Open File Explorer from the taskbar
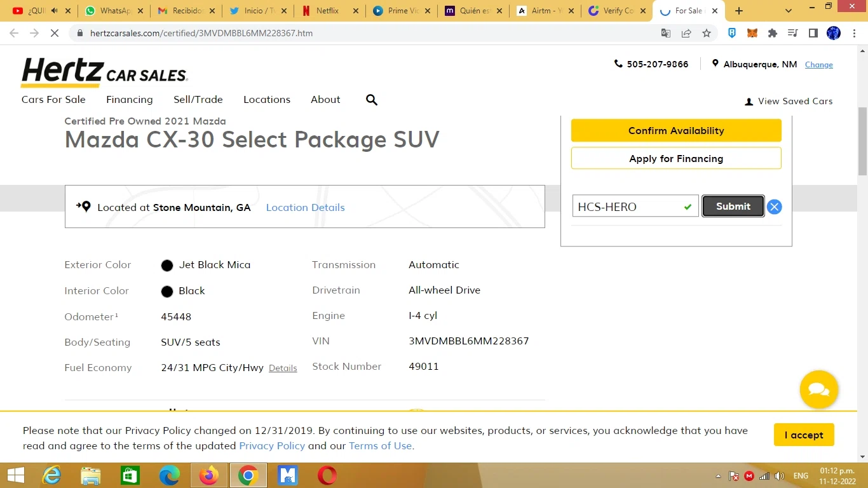Image resolution: width=868 pixels, height=488 pixels. tap(91, 475)
